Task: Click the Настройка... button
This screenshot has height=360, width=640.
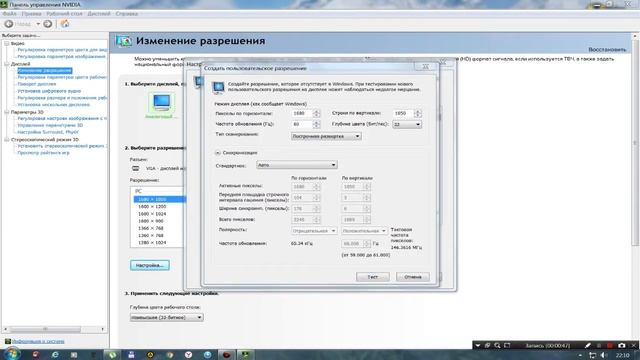Action: (150, 265)
